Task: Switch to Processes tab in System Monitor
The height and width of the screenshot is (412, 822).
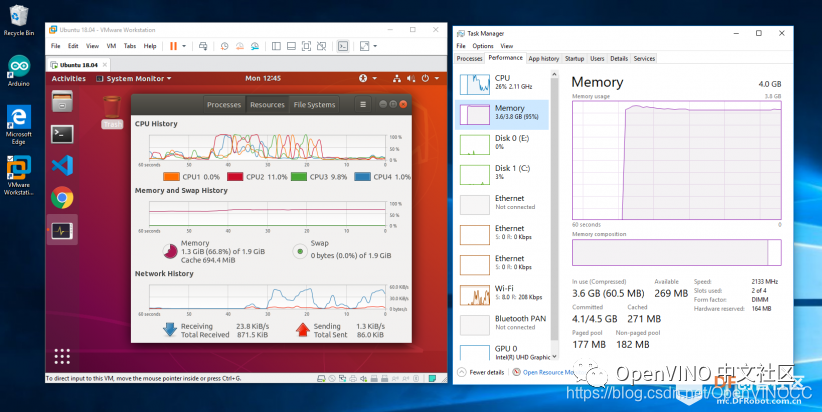Action: click(x=224, y=105)
